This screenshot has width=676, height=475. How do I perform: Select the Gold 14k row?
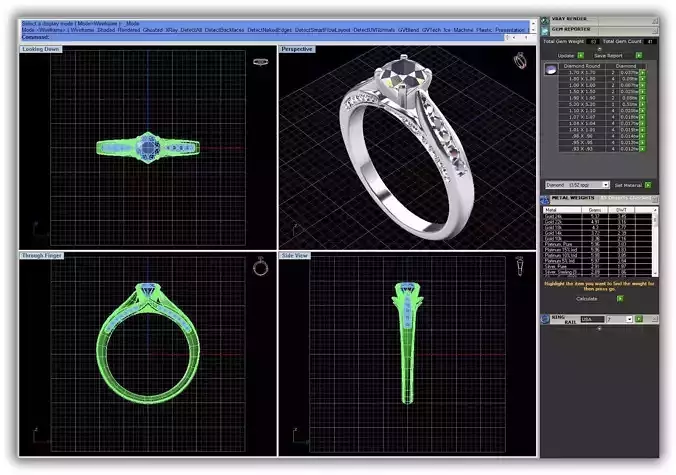(598, 233)
